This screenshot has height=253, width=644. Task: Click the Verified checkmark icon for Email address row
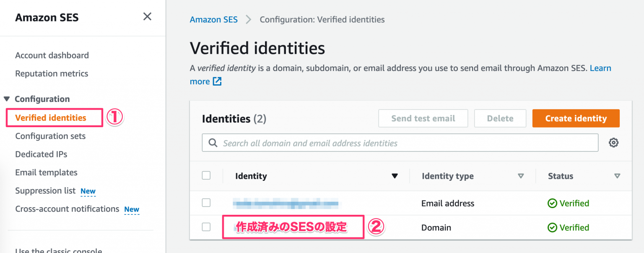click(552, 203)
